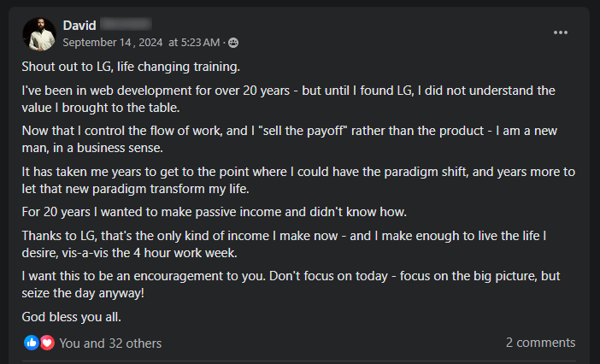Expand the 2 comments link
Screen dimensions: 600x364
coord(540,343)
